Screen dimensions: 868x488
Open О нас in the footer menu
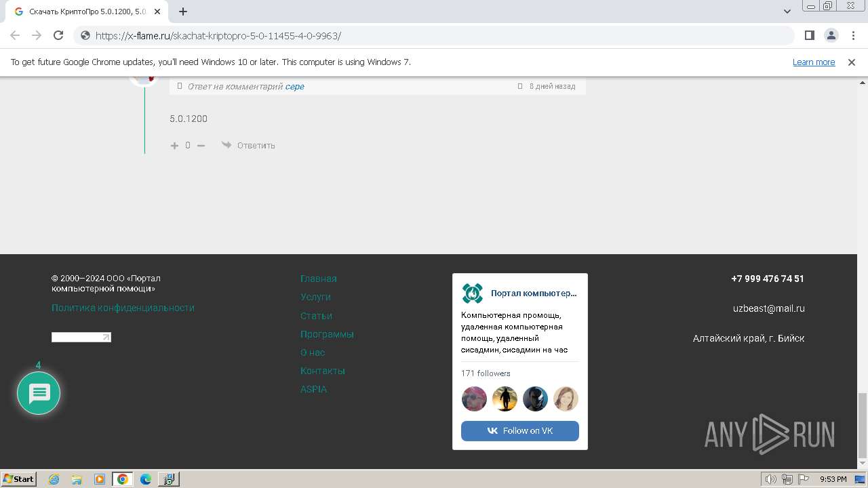tap(313, 352)
